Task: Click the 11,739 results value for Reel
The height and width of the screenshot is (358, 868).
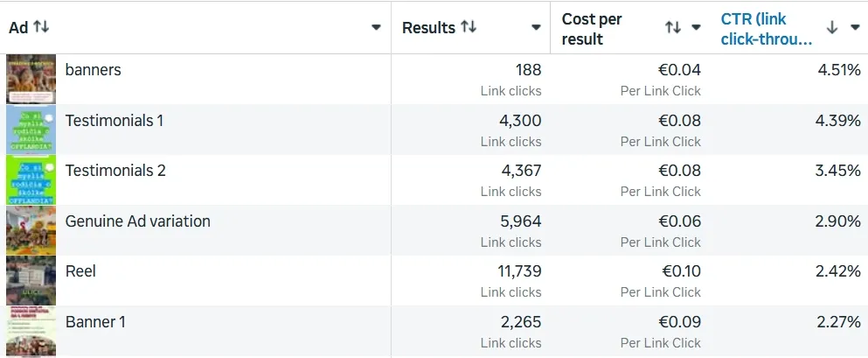Action: point(519,271)
